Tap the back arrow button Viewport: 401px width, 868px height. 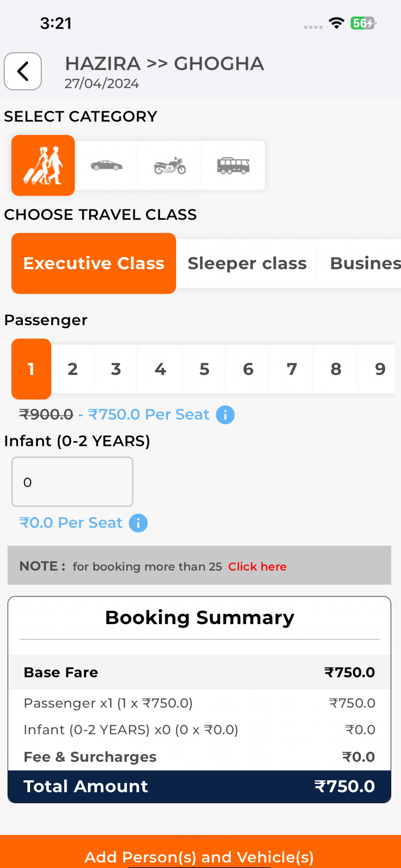tap(23, 72)
